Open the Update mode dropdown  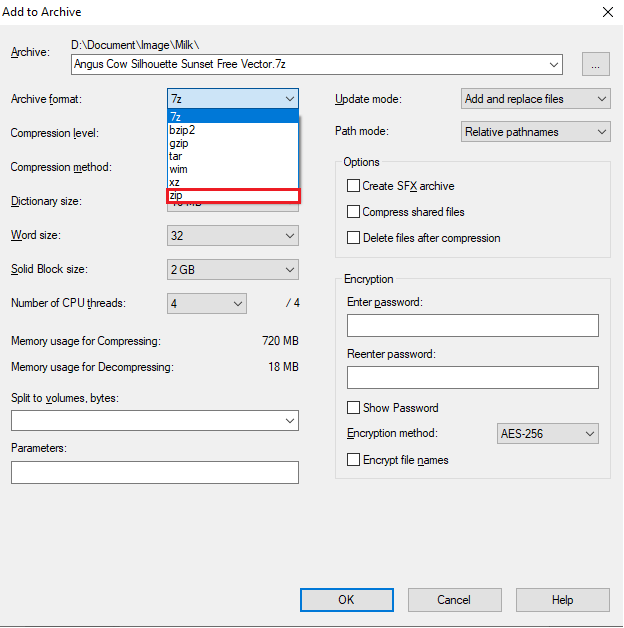click(536, 99)
